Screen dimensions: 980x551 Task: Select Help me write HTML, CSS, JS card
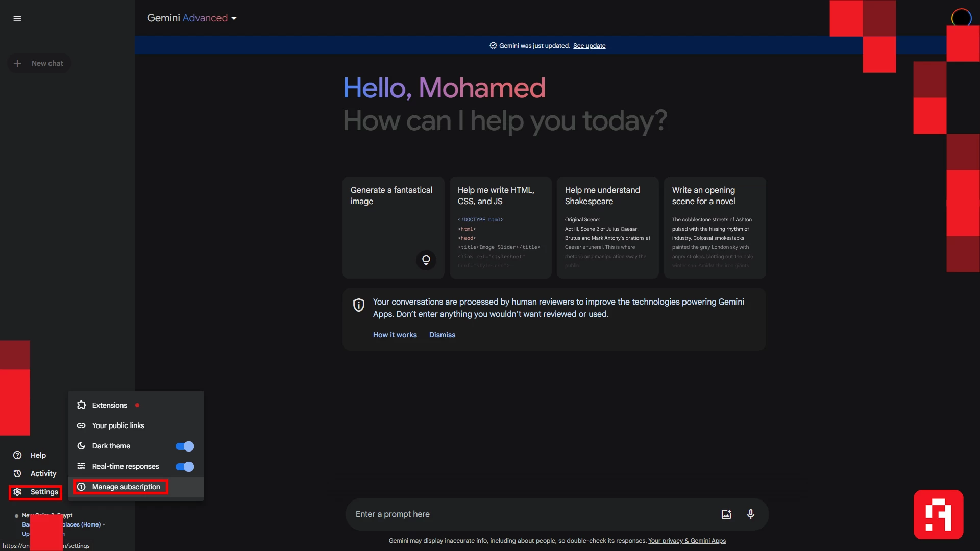(x=501, y=228)
